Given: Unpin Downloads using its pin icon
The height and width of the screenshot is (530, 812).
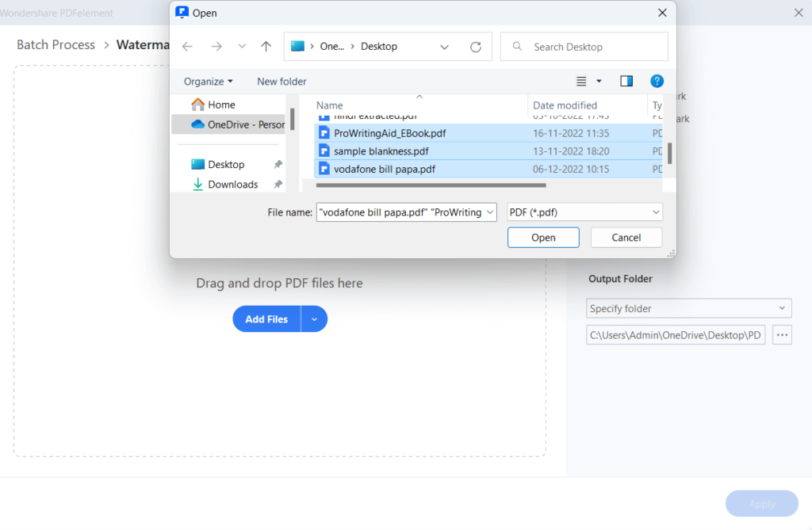Looking at the screenshot, I should (x=278, y=185).
